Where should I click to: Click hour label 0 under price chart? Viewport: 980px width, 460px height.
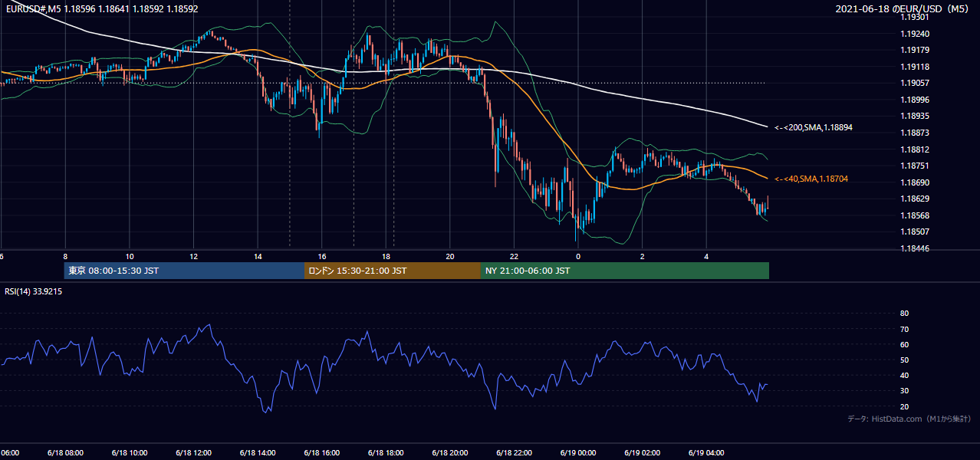(x=578, y=257)
